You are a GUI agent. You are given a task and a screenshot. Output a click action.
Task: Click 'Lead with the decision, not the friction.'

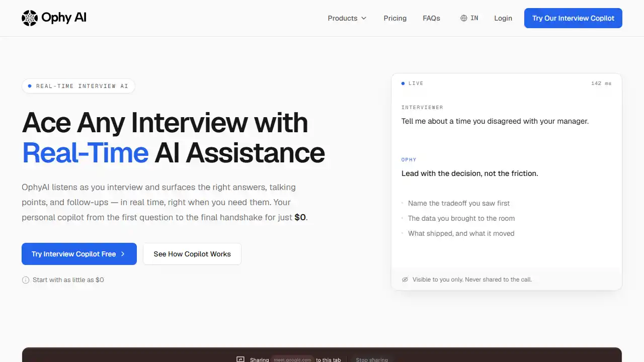(470, 173)
